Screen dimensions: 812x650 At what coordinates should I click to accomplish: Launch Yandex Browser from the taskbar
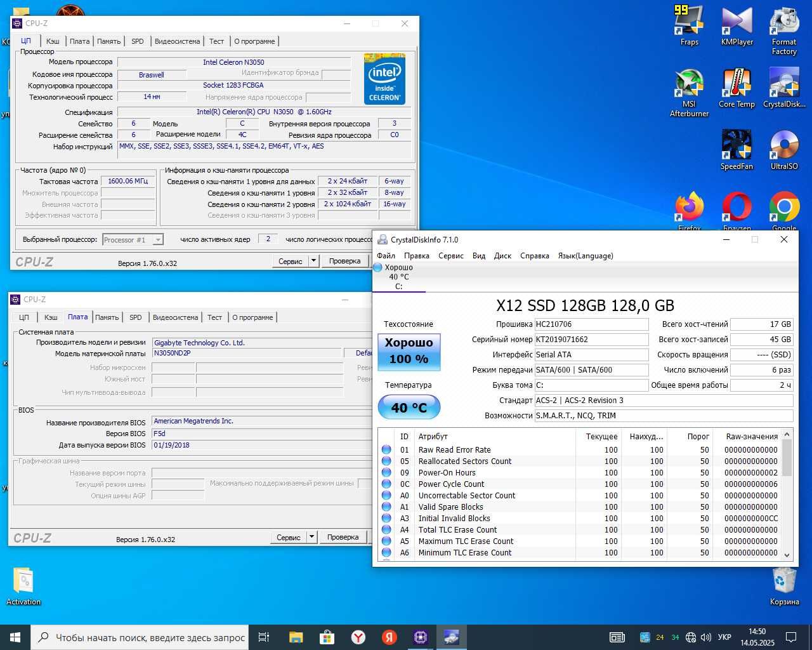358,637
